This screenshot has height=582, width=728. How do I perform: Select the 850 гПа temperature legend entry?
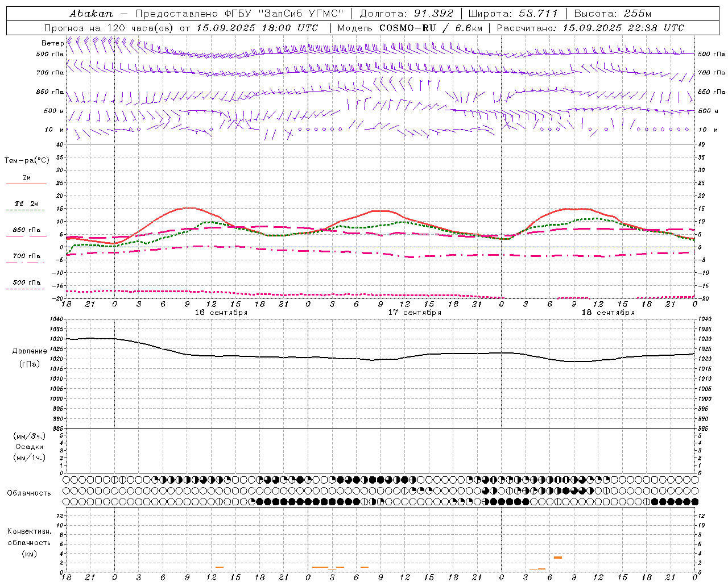[27, 230]
